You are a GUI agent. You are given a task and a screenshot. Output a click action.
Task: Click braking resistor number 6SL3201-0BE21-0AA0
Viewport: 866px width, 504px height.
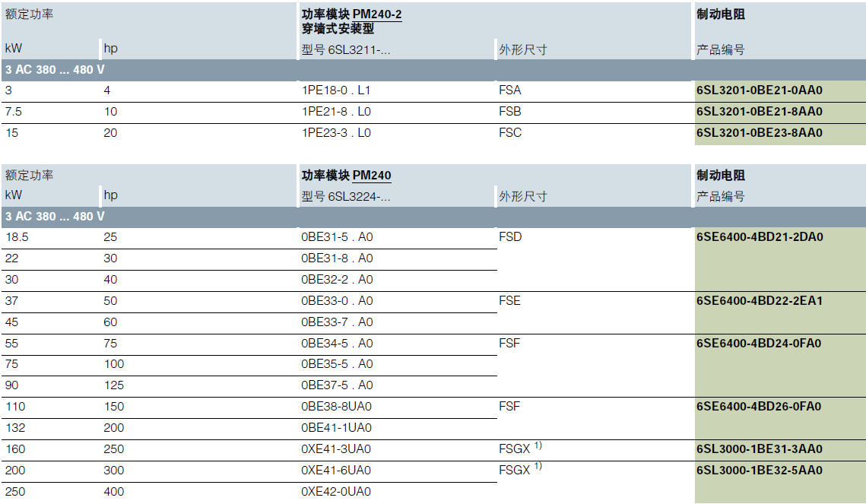759,90
